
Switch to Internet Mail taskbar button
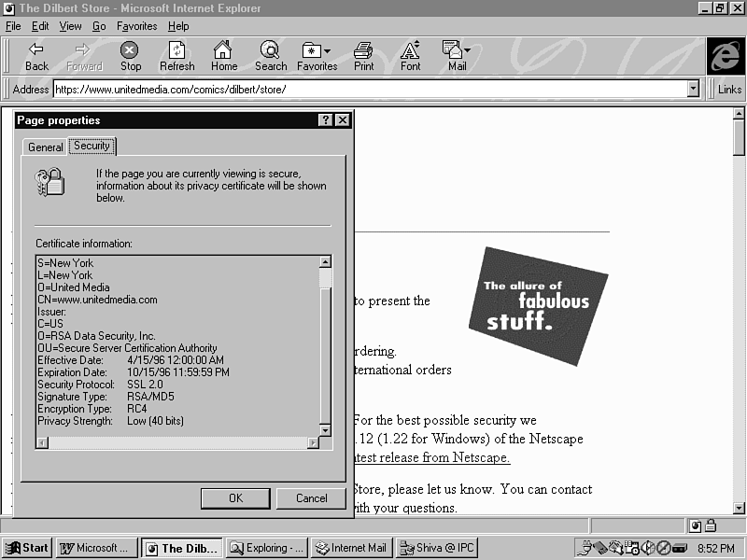point(351,548)
